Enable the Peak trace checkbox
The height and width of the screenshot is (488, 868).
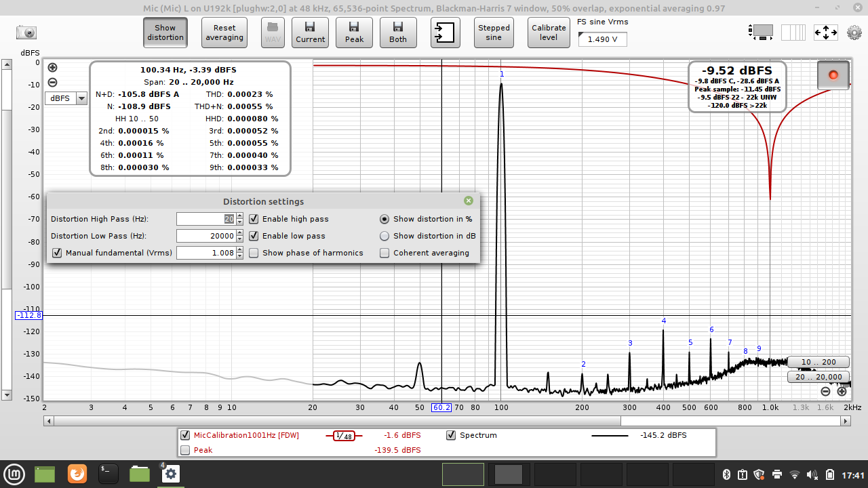point(185,450)
